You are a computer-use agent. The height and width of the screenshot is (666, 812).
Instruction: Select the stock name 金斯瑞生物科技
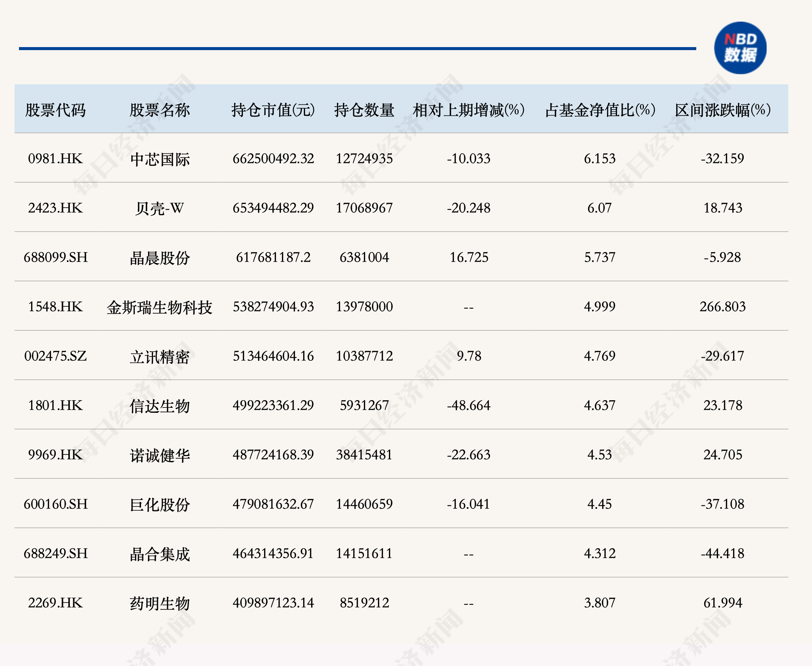coord(159,307)
